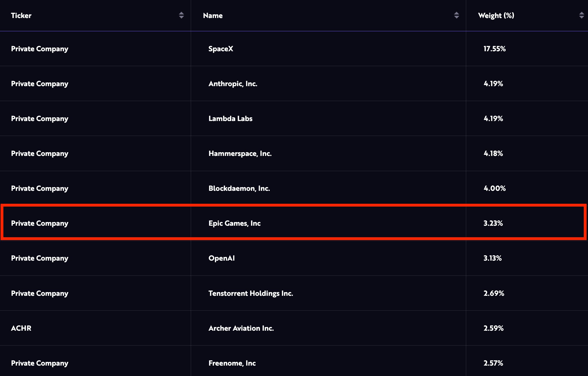Screen dimensions: 588x376
Task: Click Private Company ticker in Freenome row
Action: pyautogui.click(x=40, y=363)
